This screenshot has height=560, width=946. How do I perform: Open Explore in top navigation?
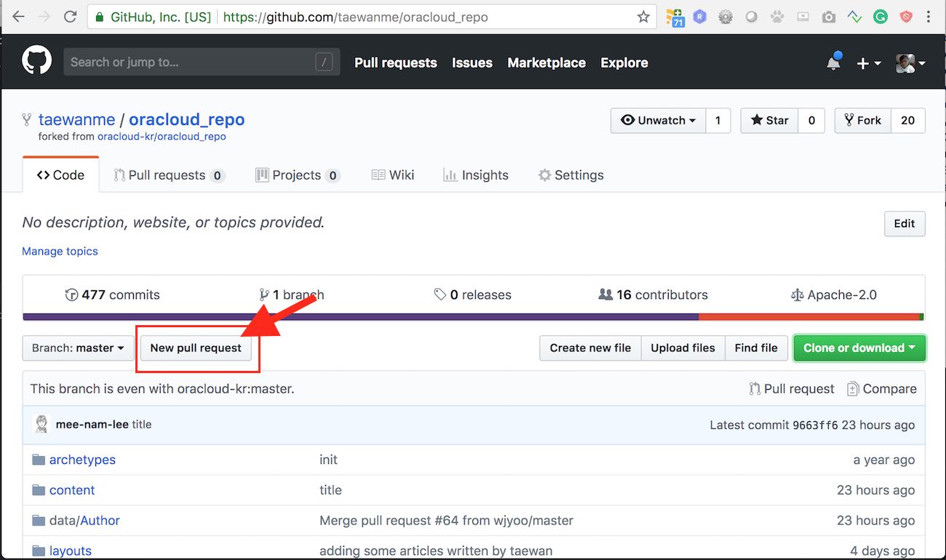624,63
